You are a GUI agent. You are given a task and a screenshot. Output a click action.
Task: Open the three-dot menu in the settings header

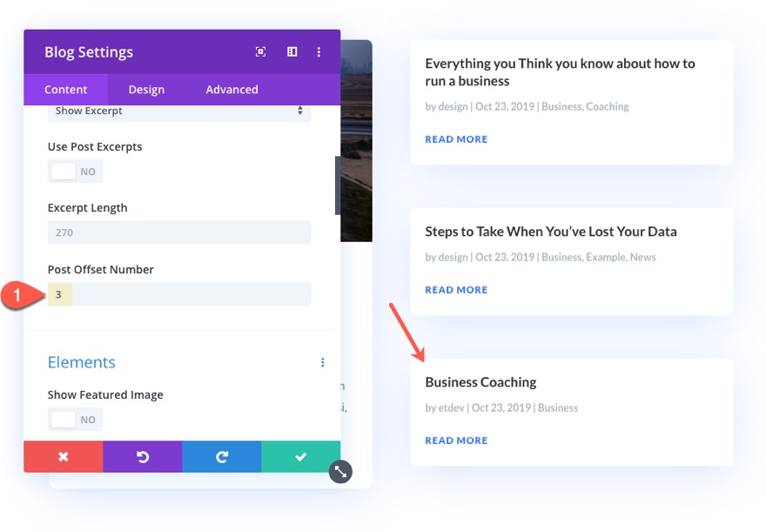pyautogui.click(x=319, y=52)
